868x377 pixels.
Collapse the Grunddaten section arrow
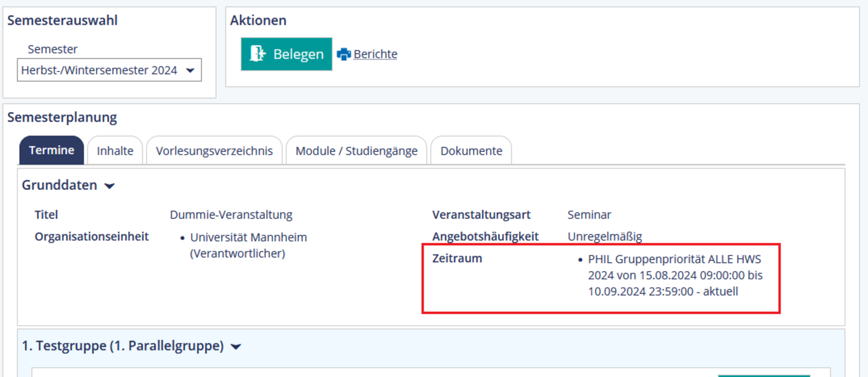click(109, 186)
